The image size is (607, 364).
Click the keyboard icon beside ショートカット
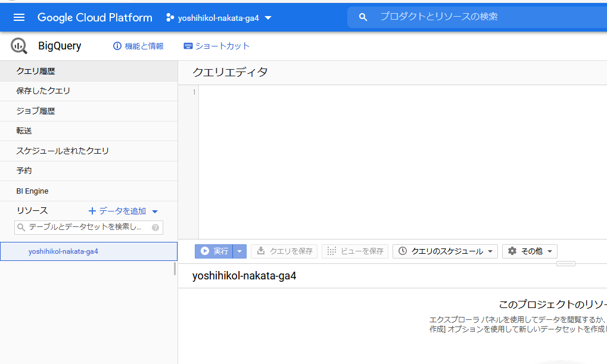pos(188,46)
